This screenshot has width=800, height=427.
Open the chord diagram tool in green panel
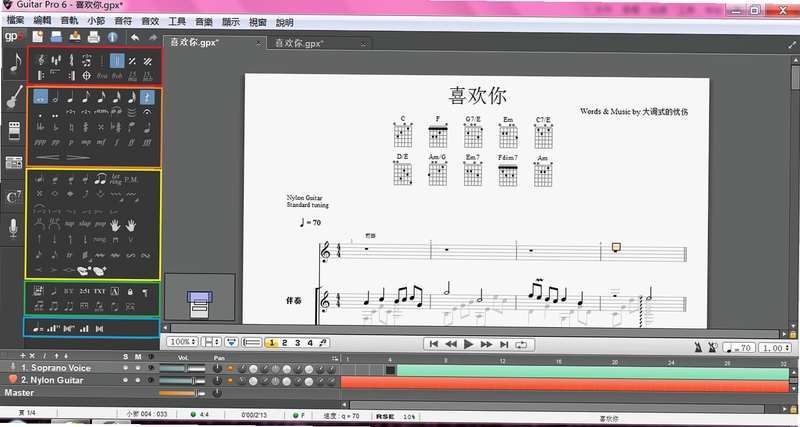click(x=38, y=291)
